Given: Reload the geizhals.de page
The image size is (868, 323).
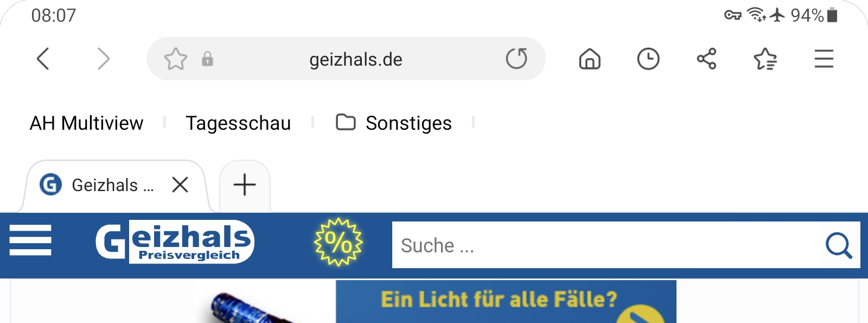Looking at the screenshot, I should pos(516,59).
